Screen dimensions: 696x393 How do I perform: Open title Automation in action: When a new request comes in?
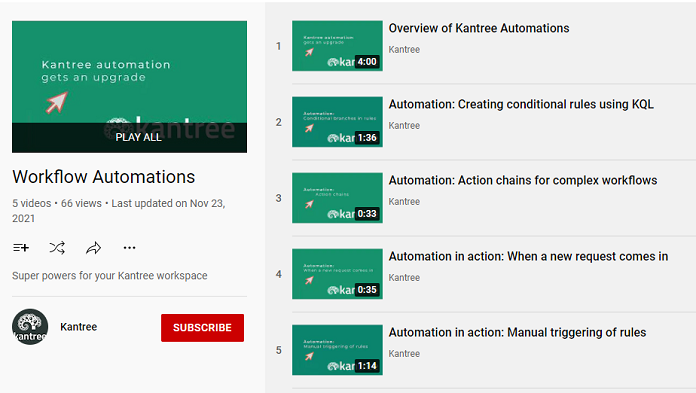528,256
